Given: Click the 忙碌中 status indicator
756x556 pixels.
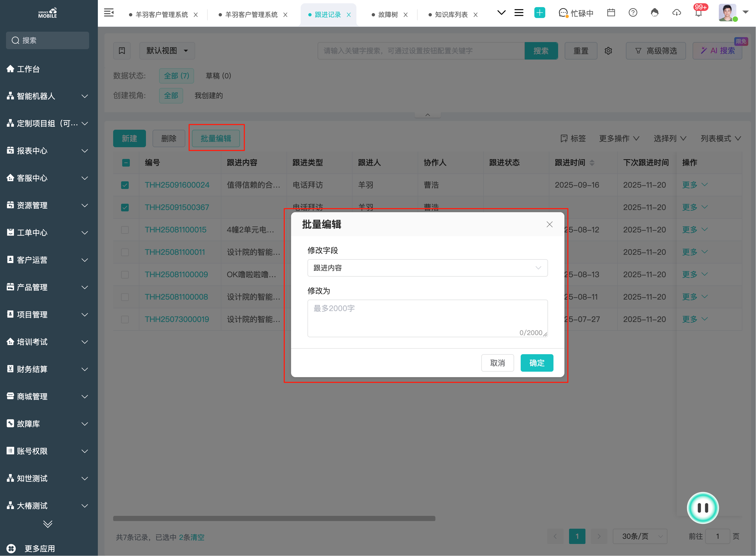Looking at the screenshot, I should point(576,13).
